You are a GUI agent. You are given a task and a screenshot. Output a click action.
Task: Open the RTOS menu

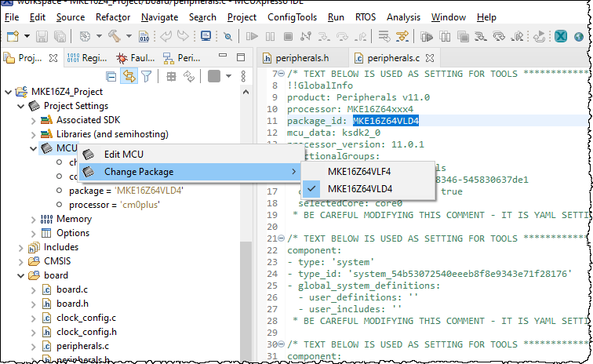tap(366, 17)
